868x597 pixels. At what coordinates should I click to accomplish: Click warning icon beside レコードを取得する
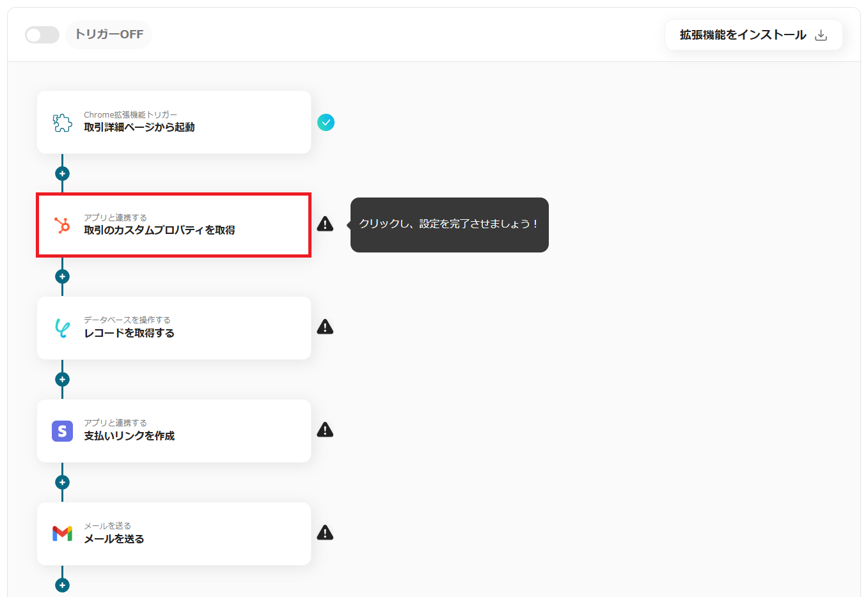(x=325, y=327)
